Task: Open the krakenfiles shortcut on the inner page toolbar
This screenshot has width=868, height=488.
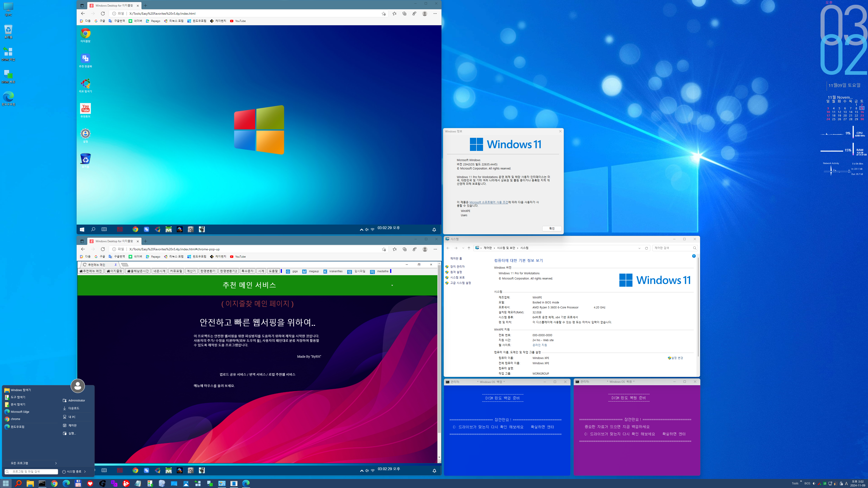Action: pos(333,271)
